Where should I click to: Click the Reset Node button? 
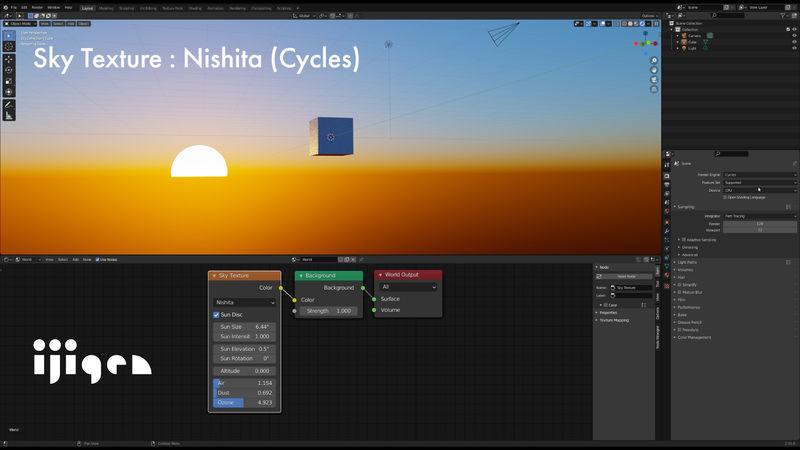tap(626, 277)
